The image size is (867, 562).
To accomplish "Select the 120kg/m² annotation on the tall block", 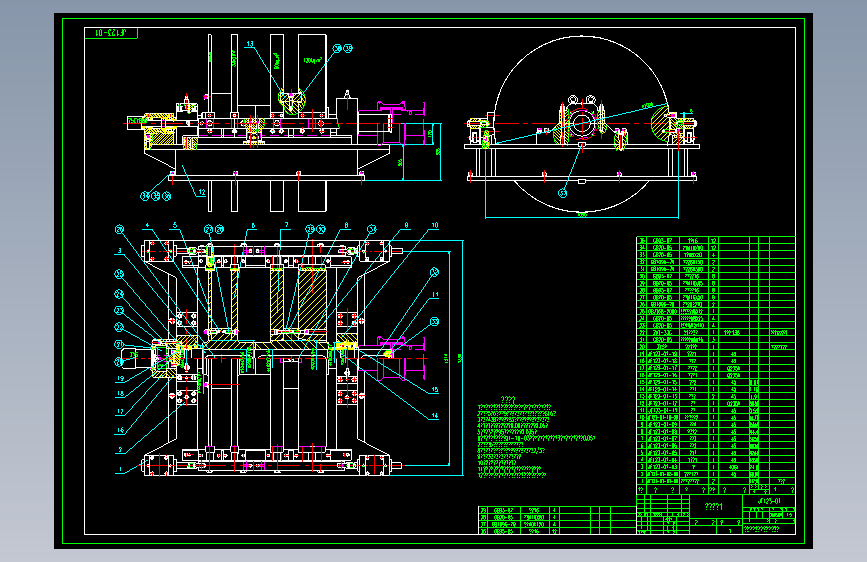I will click(x=312, y=59).
